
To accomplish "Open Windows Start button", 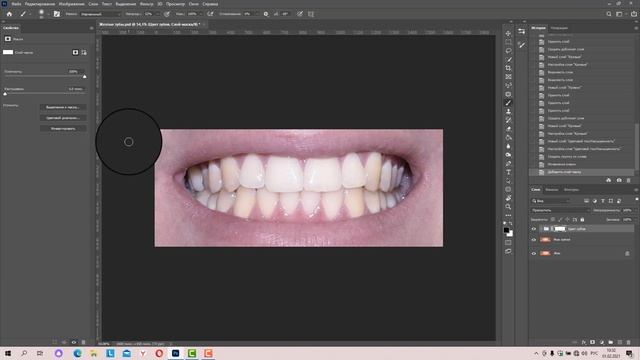I will click(8, 353).
